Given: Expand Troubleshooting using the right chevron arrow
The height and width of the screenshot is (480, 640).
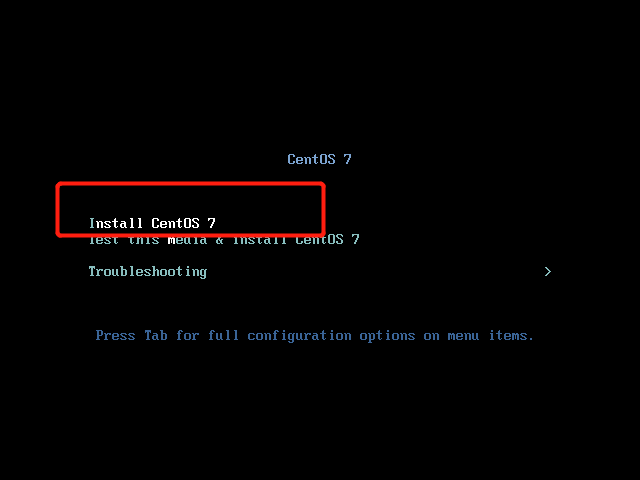Looking at the screenshot, I should (548, 271).
